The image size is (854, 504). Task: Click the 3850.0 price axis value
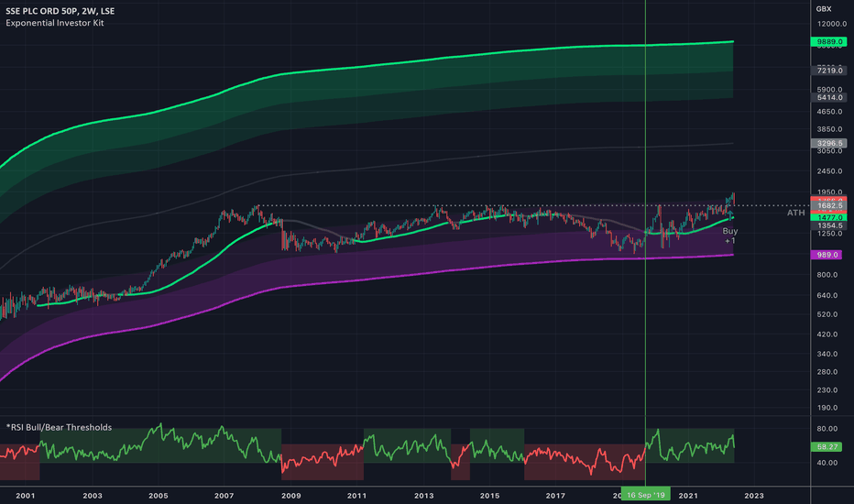click(x=829, y=130)
